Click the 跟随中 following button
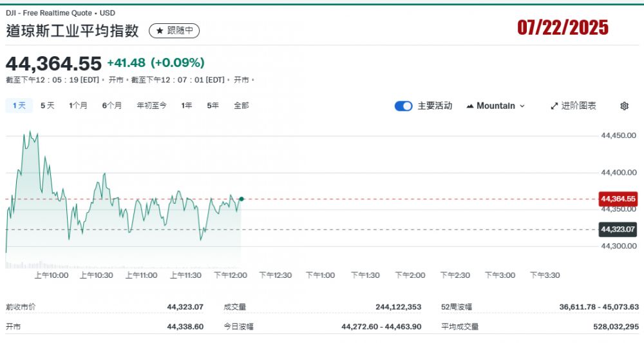Viewport: 644px width, 343px height. point(175,30)
